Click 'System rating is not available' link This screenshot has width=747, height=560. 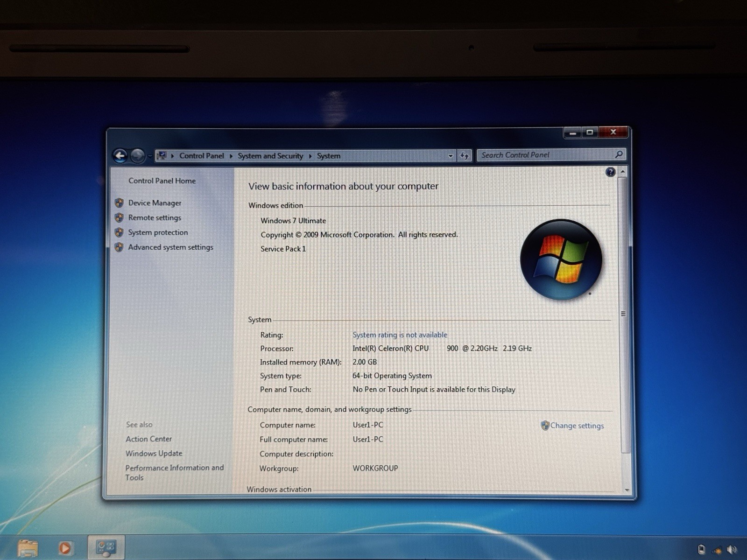point(400,335)
